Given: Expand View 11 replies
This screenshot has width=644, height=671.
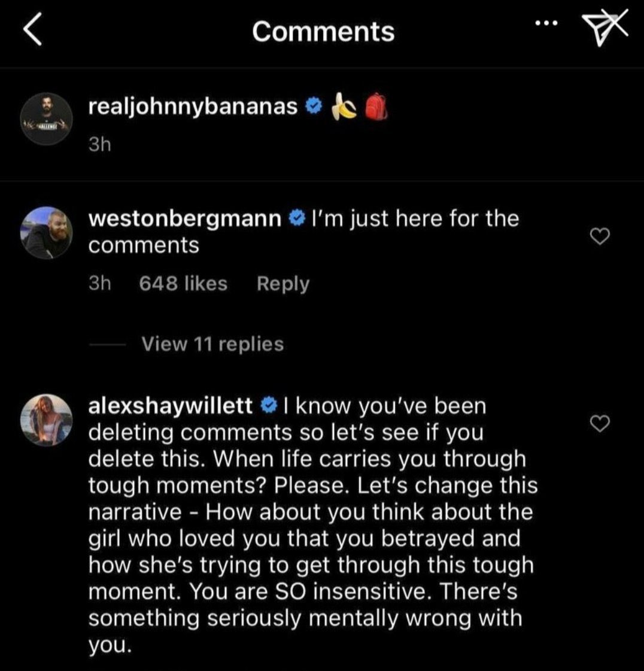Looking at the screenshot, I should (x=212, y=344).
